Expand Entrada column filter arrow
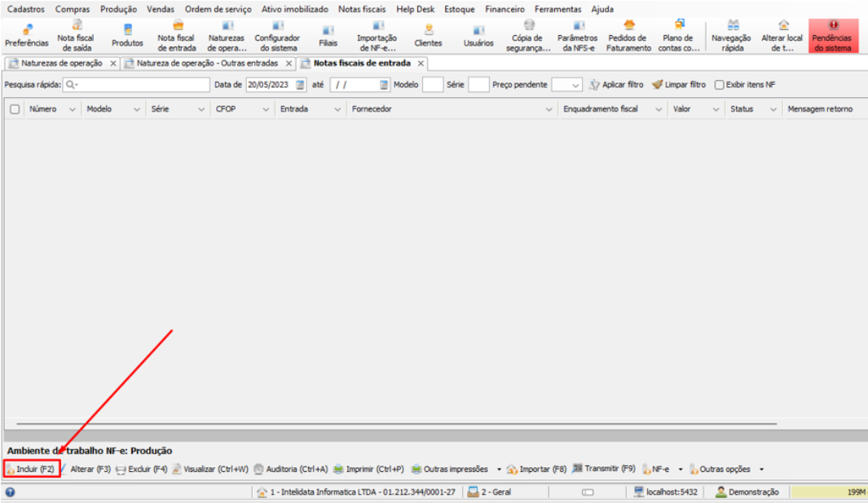This screenshot has width=868, height=503. click(337, 110)
